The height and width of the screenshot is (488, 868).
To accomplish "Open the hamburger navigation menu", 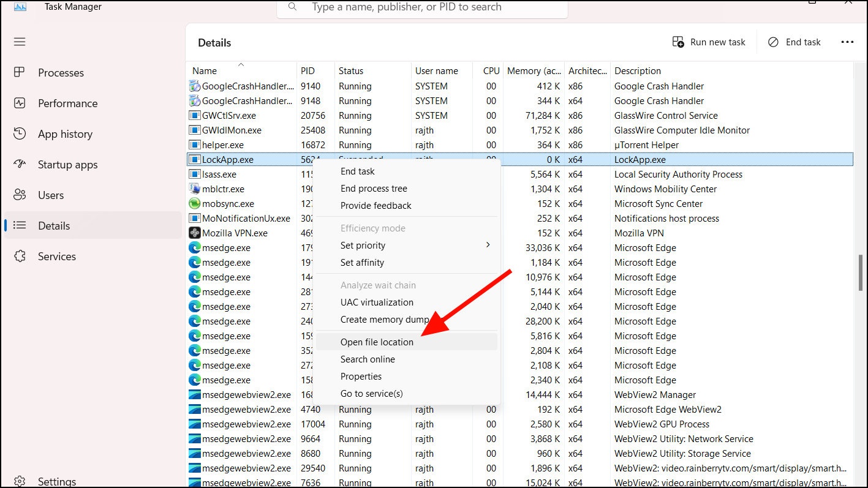I will [20, 42].
